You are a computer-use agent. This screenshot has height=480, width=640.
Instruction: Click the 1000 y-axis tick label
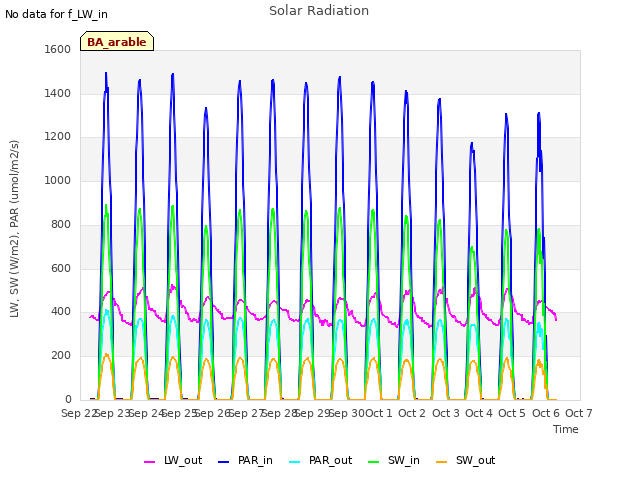coord(58,180)
